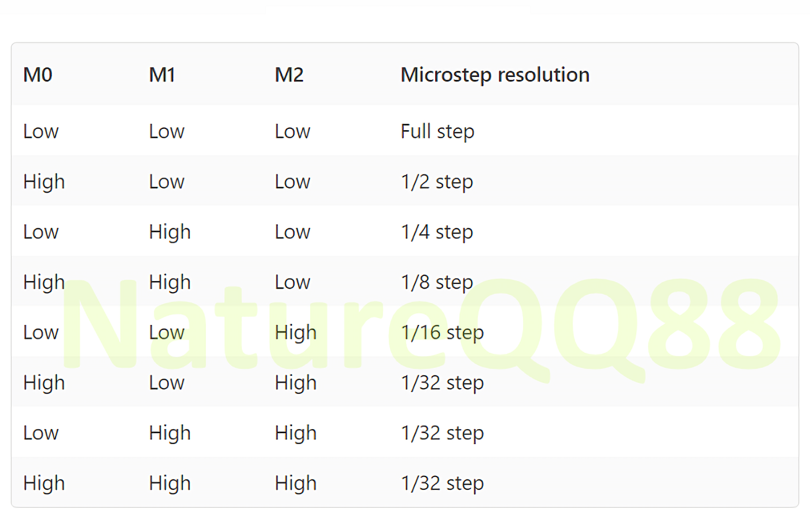Click M0 High in the last row

[44, 483]
